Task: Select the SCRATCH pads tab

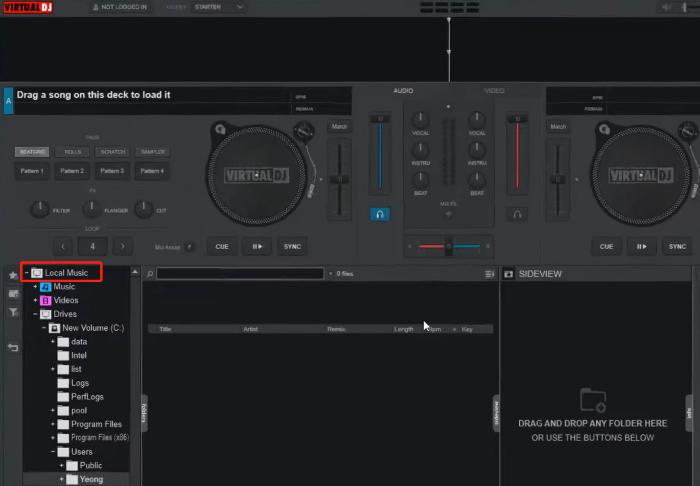Action: 112,152
